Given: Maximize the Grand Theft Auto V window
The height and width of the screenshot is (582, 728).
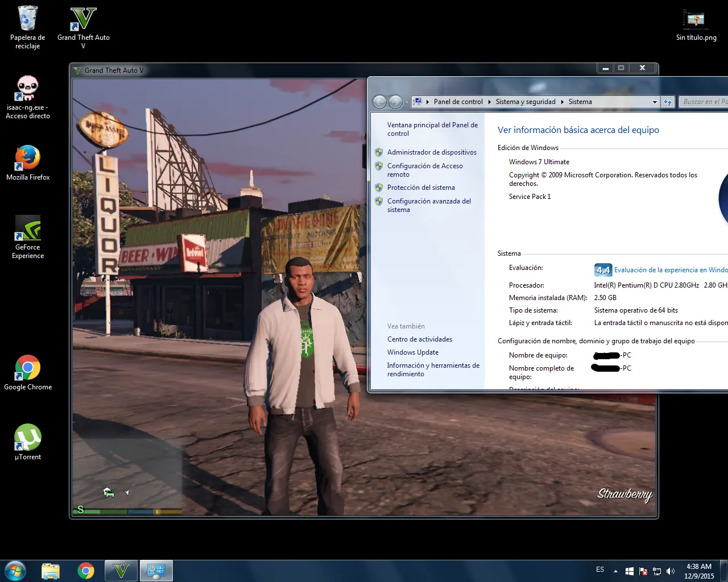Looking at the screenshot, I should click(621, 68).
